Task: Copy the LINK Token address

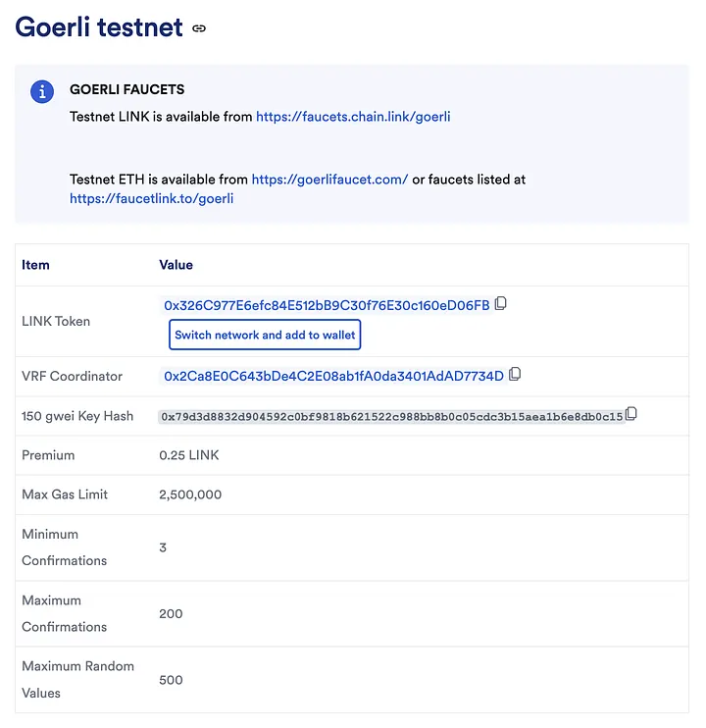Action: point(501,304)
